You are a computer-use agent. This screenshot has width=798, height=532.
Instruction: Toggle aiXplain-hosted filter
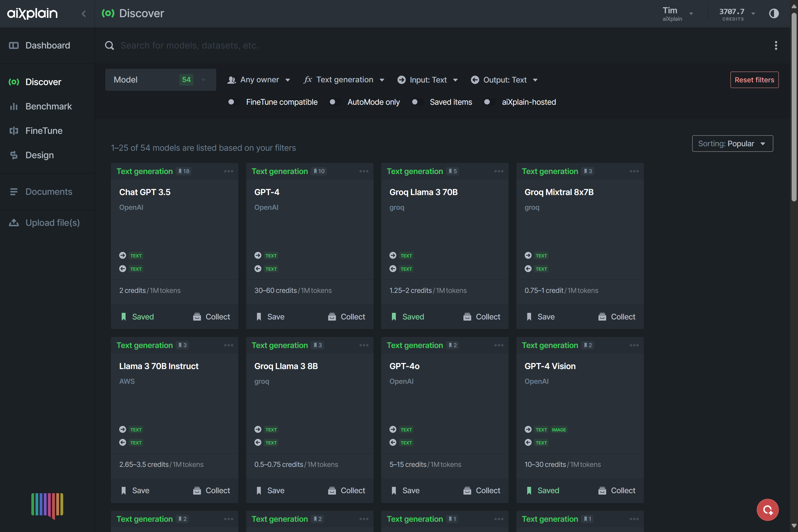(x=490, y=102)
